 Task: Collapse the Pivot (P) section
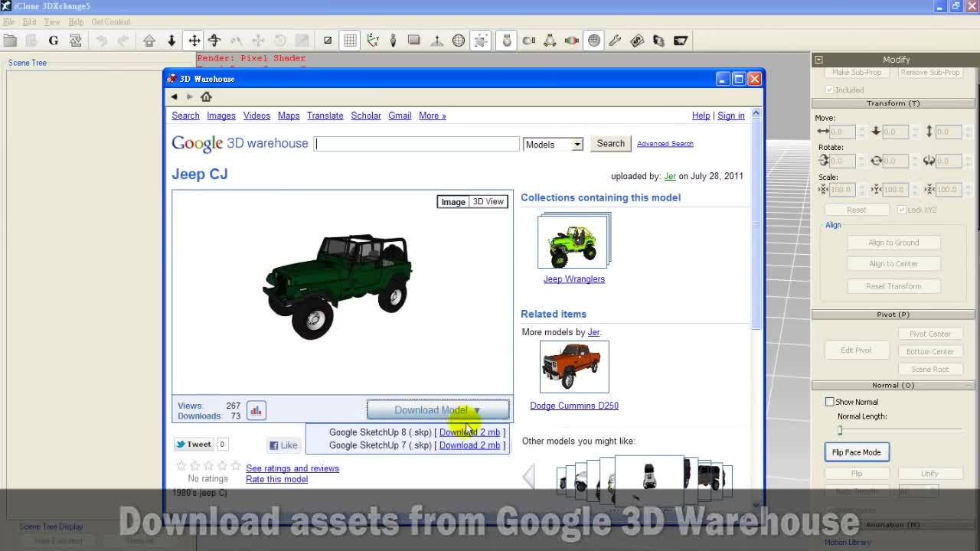click(x=893, y=315)
